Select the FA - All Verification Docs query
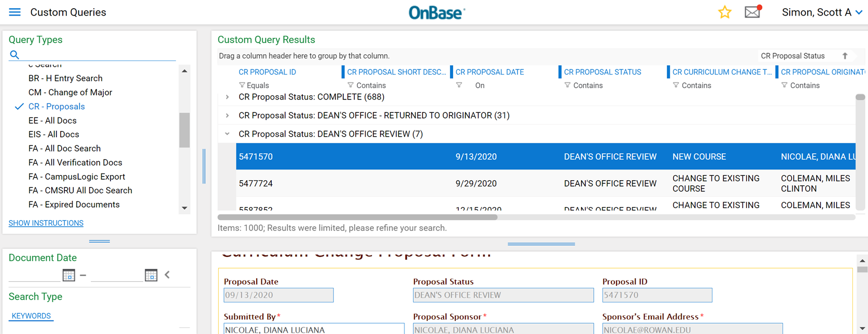 point(75,162)
